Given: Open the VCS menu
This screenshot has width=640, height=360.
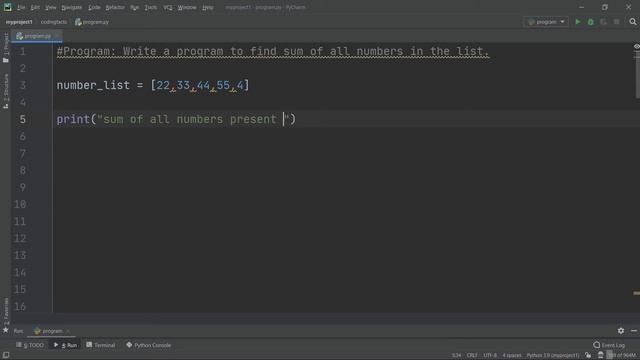Looking at the screenshot, I should pos(168,7).
